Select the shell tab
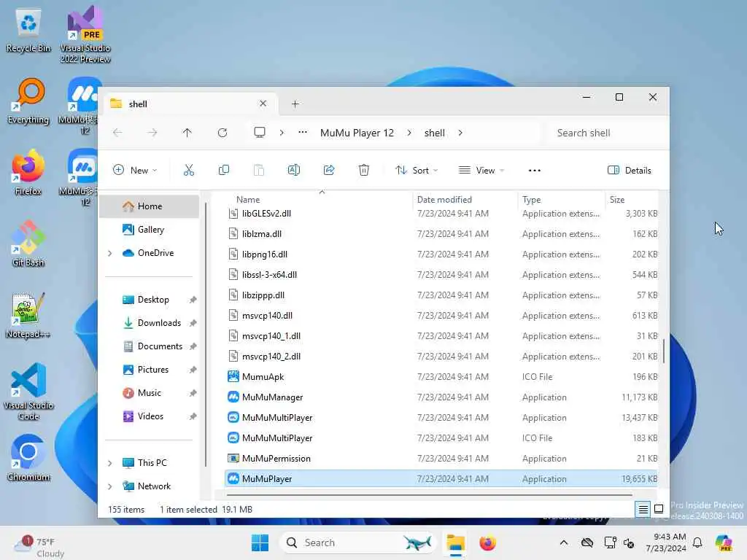The image size is (747, 560). tap(190, 104)
